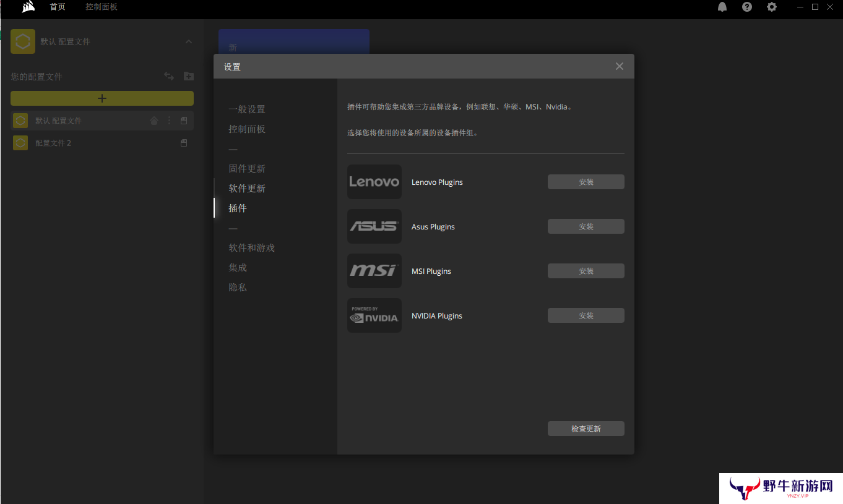Click the home icon on 默认 配置文件 row
The image size is (843, 504).
tap(154, 121)
